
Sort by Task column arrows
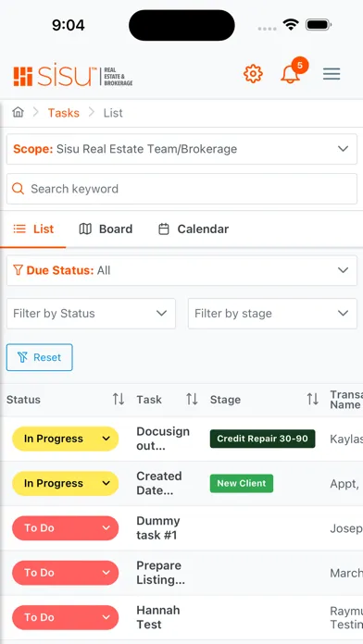point(192,399)
